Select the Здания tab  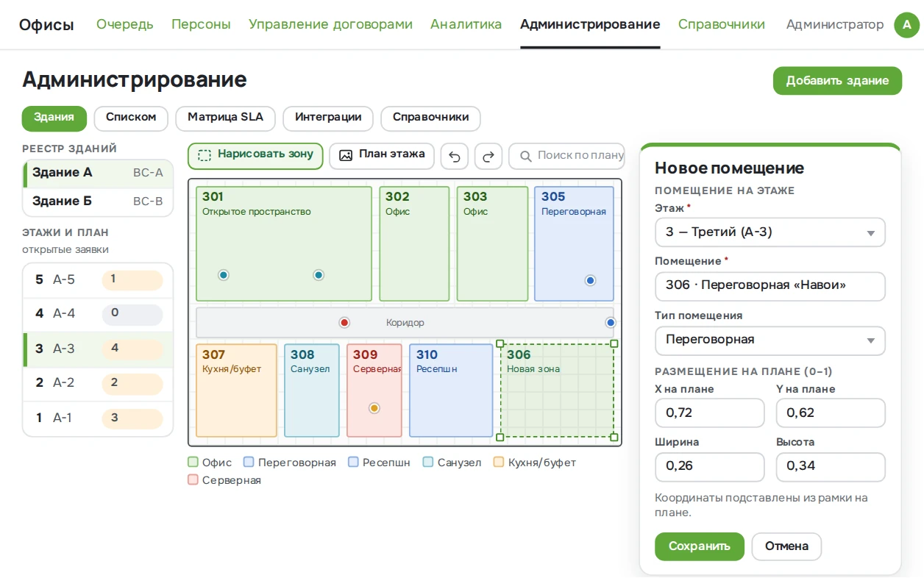[54, 118]
